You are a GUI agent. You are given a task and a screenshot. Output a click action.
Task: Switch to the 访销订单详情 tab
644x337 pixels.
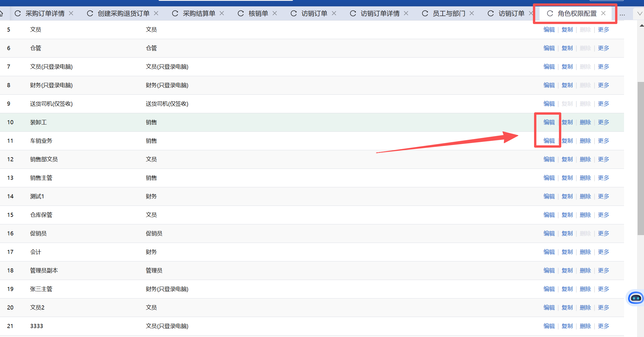tap(380, 13)
